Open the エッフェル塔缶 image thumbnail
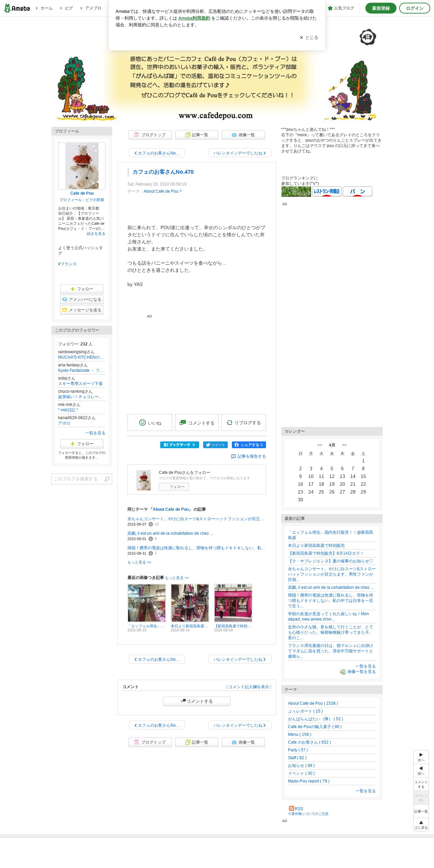The height and width of the screenshot is (868, 434). click(147, 603)
